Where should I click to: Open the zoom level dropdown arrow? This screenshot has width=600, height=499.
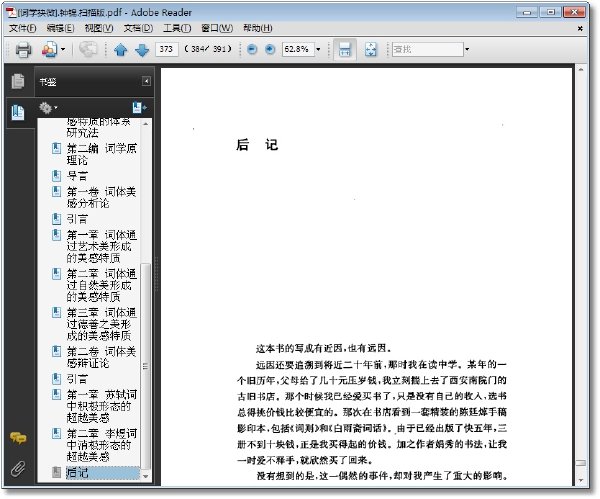318,49
